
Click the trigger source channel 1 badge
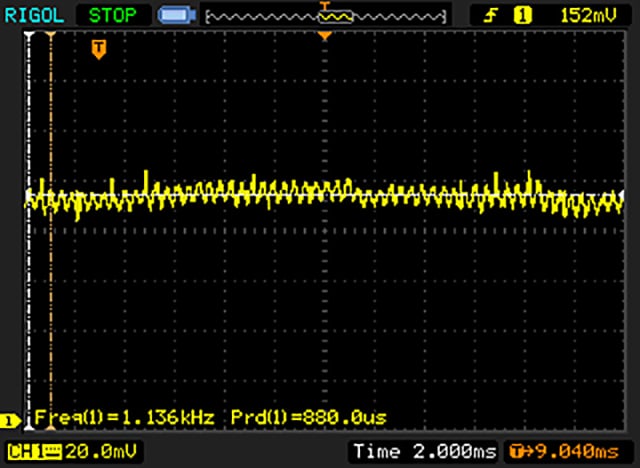click(x=522, y=16)
